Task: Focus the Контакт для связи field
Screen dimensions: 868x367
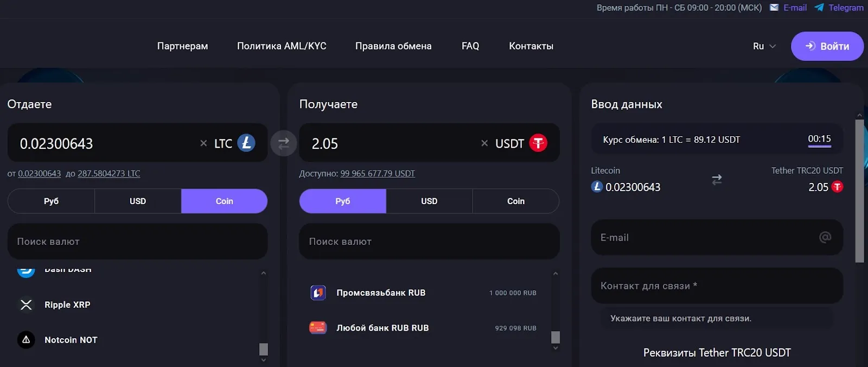Action: pyautogui.click(x=717, y=286)
